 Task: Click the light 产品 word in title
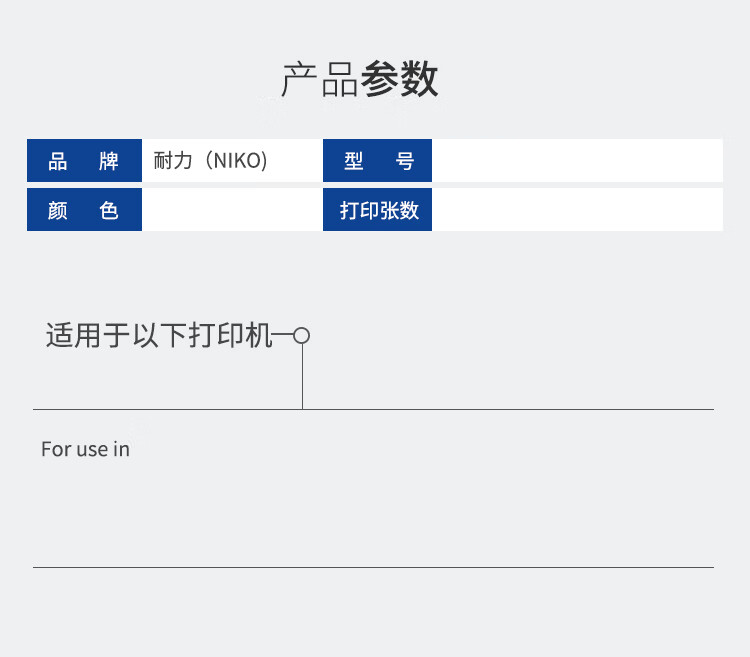320,81
